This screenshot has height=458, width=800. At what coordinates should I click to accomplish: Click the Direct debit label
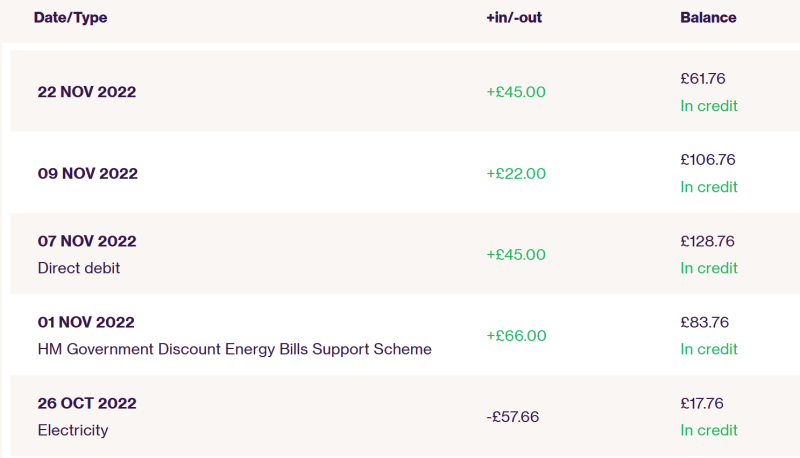[79, 268]
